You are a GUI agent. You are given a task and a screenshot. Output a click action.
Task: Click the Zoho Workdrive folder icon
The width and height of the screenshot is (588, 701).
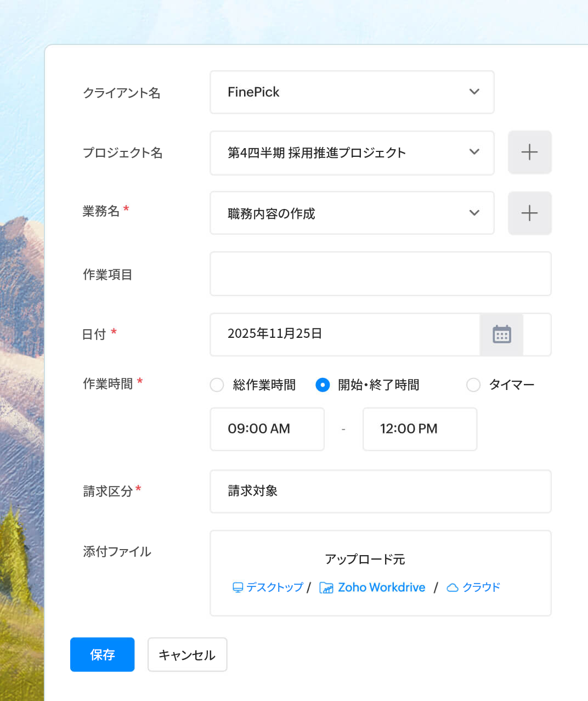[326, 587]
